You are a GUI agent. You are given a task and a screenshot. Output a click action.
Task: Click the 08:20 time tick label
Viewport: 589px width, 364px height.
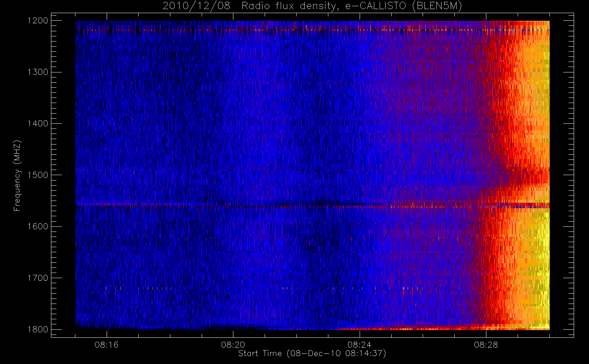233,345
